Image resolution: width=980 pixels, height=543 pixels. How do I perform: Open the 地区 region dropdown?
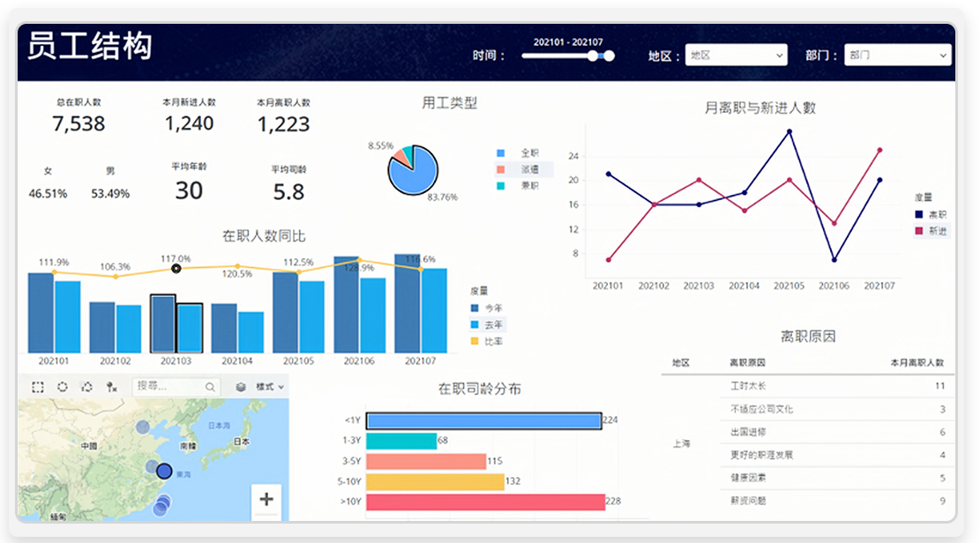[737, 55]
